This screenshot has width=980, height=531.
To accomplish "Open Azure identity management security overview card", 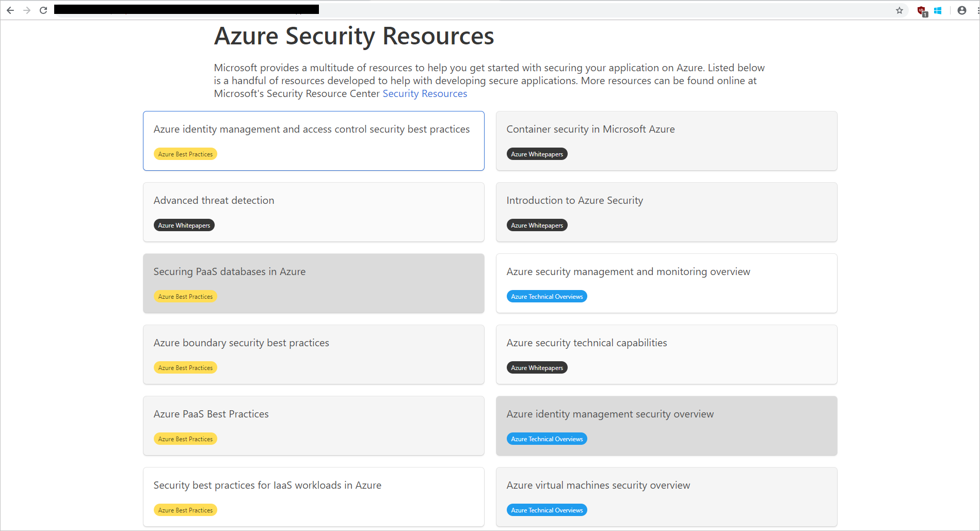I will pos(667,426).
